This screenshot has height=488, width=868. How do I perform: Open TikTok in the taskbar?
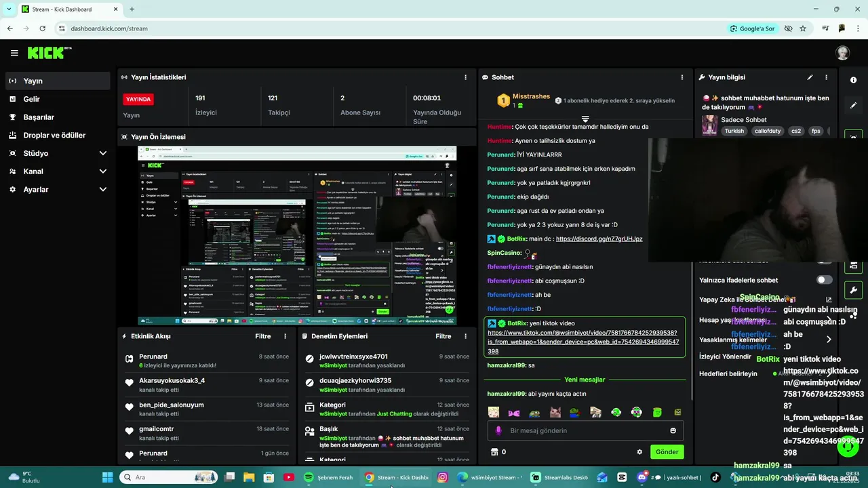click(715, 477)
